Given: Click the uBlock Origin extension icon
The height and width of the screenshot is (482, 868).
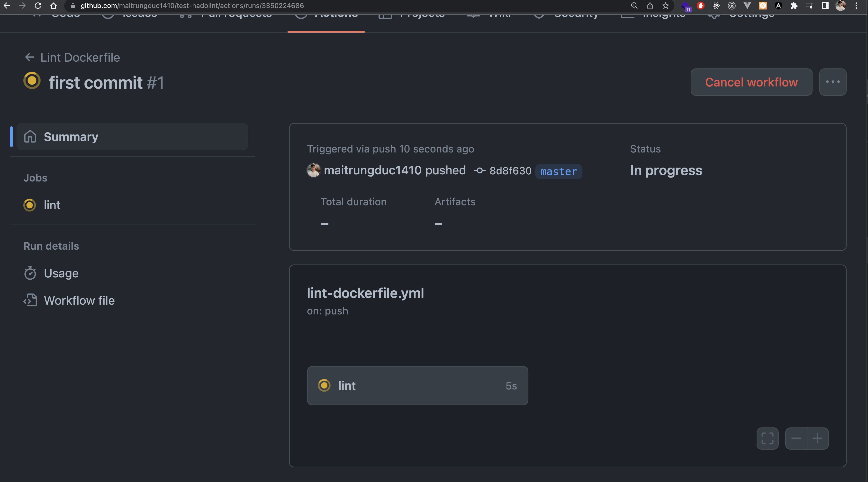Looking at the screenshot, I should [x=701, y=6].
